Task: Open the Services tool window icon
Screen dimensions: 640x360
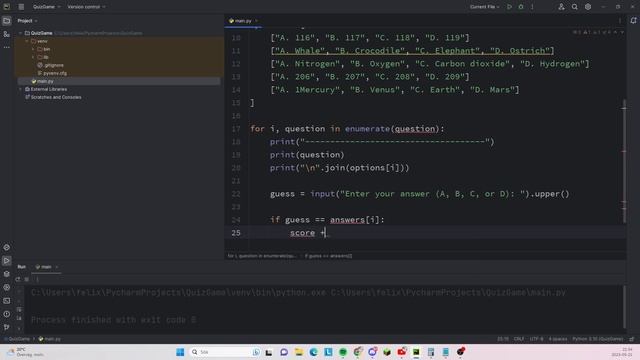Action: pyautogui.click(x=7, y=287)
